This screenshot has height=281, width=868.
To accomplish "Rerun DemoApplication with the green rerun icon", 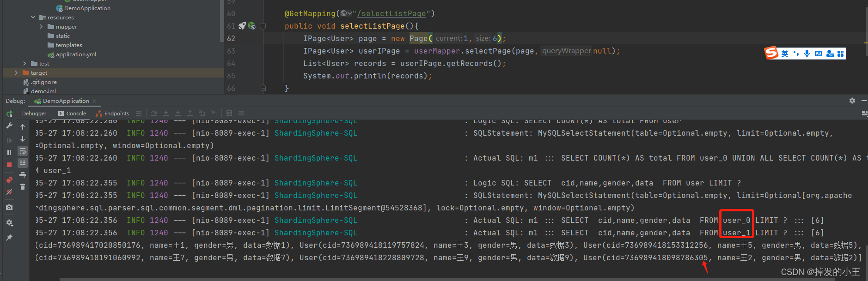I will tap(9, 114).
